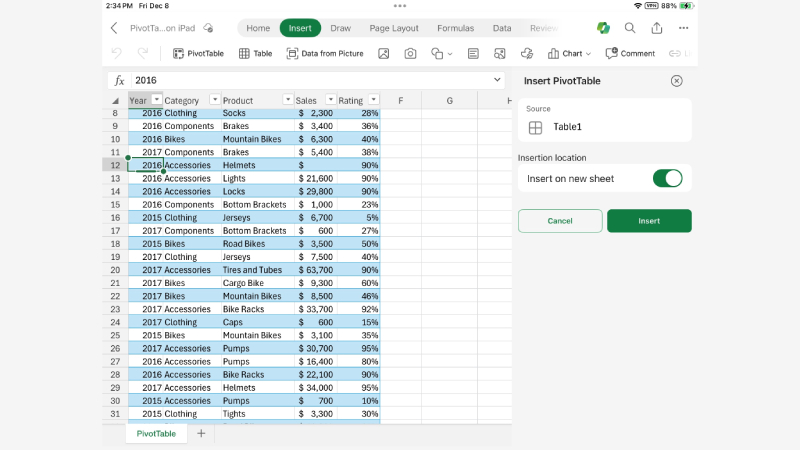Select the 5% rating cell
Screen dimensions: 800x450
click(358, 218)
